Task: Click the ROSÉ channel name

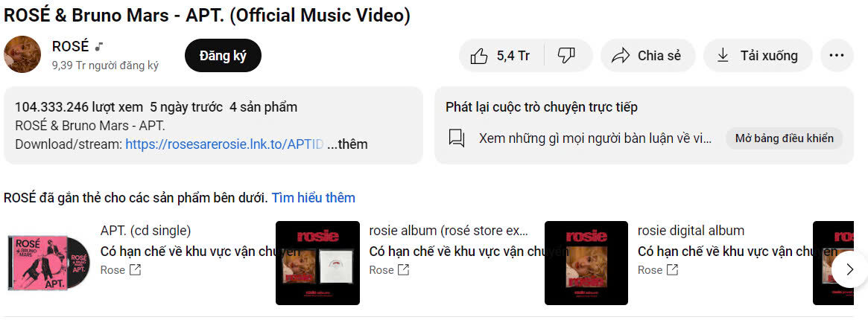Action: click(70, 46)
